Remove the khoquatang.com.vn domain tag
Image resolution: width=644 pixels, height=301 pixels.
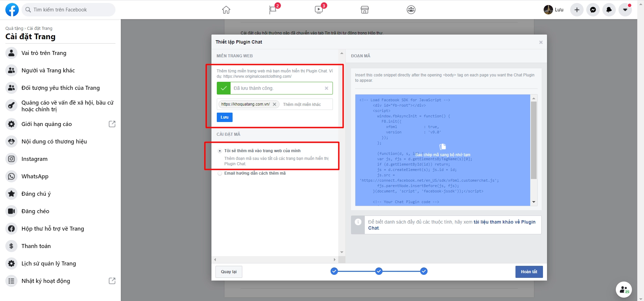[275, 104]
